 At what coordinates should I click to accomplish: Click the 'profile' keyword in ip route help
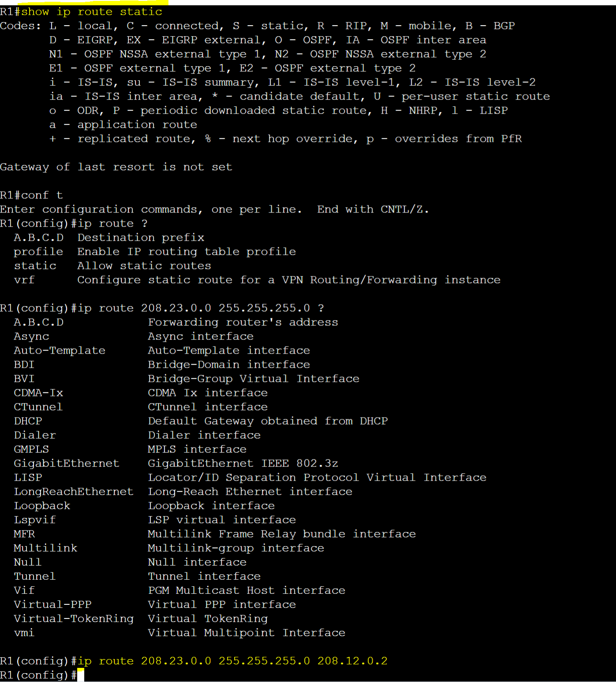pos(38,252)
